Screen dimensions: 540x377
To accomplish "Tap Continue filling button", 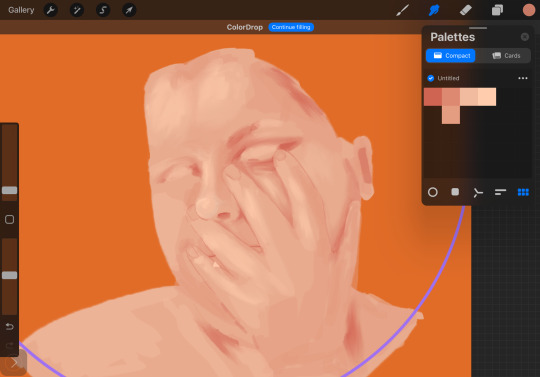I will click(x=291, y=27).
